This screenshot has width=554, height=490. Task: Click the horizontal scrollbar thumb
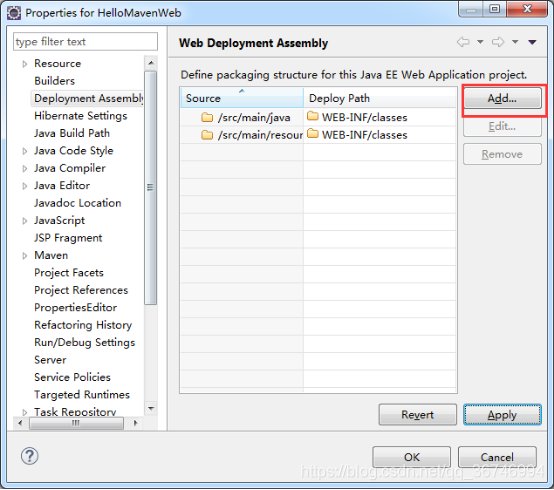[76, 423]
